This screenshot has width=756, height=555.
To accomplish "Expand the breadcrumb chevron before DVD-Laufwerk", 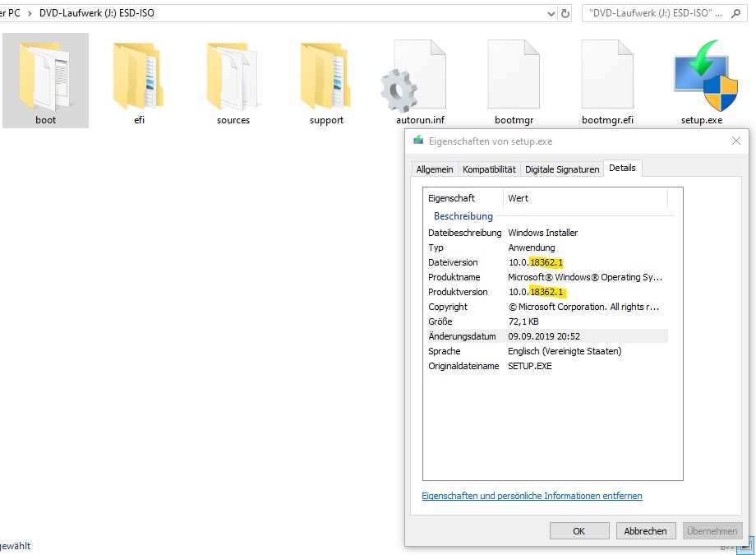I will (x=30, y=13).
